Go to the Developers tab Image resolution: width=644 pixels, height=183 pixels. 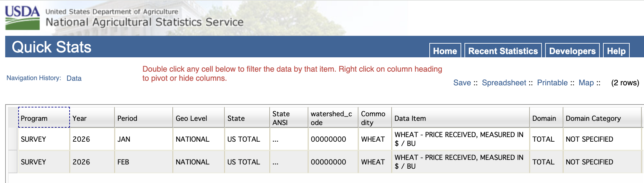(x=572, y=51)
